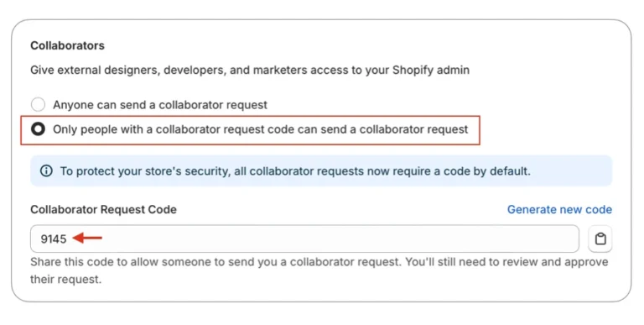The height and width of the screenshot is (325, 644).
Task: Click the 'Share this code to allow someone' help text
Action: (x=319, y=270)
